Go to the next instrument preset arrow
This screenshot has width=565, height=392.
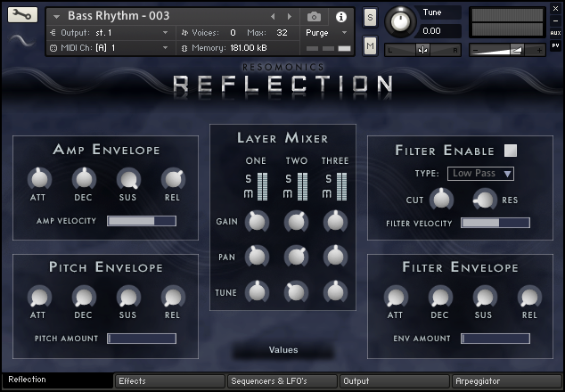(x=290, y=17)
